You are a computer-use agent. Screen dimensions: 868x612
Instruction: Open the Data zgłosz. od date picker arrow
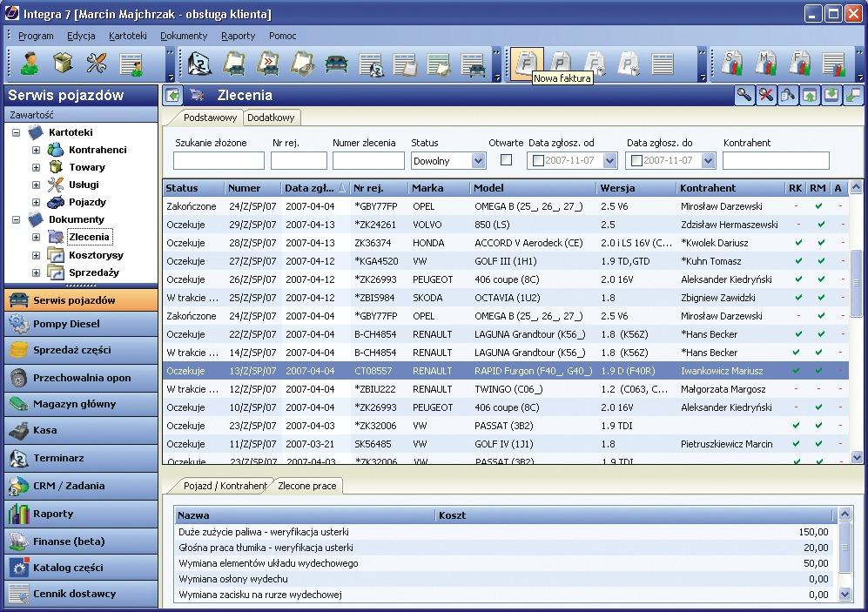[x=610, y=161]
